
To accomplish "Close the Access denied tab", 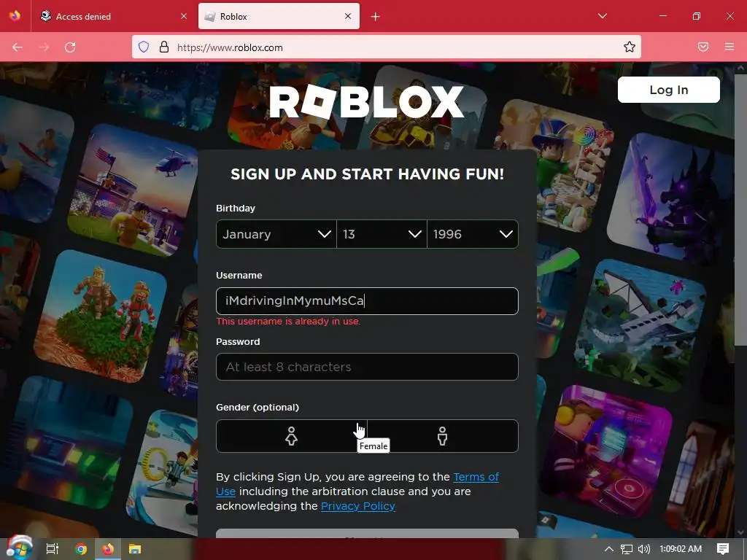I will [184, 16].
